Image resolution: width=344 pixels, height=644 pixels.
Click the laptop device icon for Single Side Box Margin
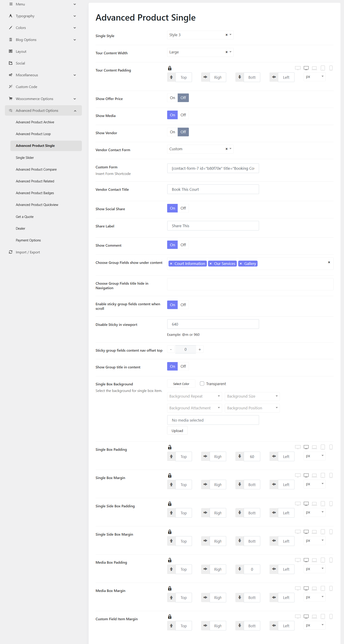[x=314, y=532]
